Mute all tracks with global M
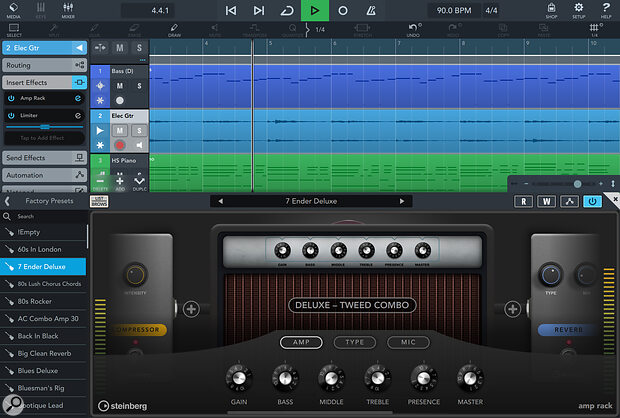 click(x=119, y=48)
